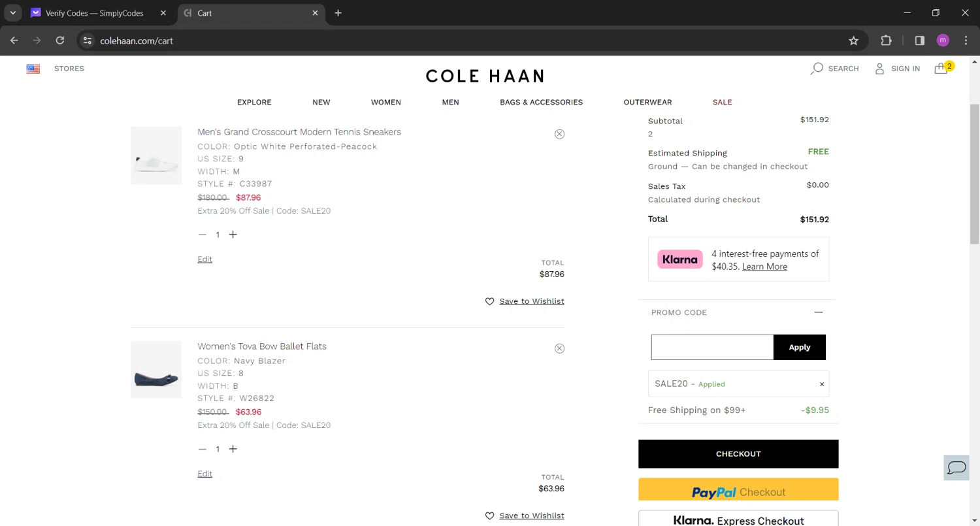Image resolution: width=980 pixels, height=526 pixels.
Task: Click the page vertical scrollbar
Action: (974, 173)
